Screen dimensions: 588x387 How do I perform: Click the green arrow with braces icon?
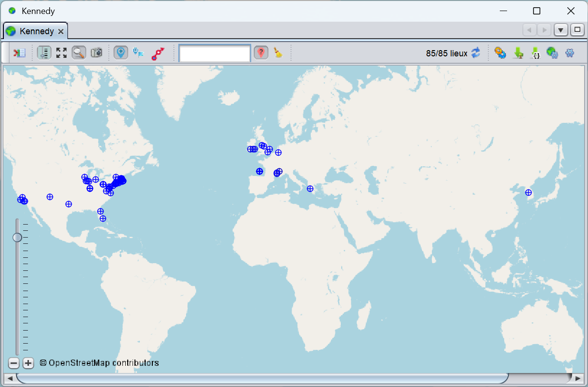tap(535, 53)
